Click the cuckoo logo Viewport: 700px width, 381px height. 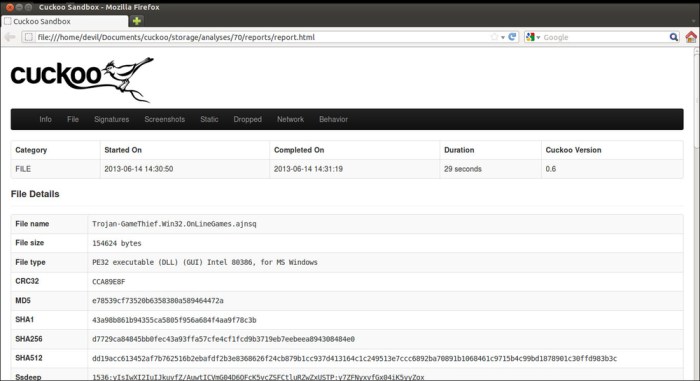[82, 79]
